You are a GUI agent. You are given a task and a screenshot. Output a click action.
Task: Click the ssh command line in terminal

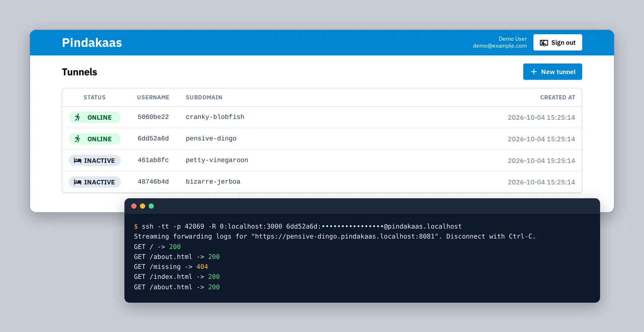point(298,226)
